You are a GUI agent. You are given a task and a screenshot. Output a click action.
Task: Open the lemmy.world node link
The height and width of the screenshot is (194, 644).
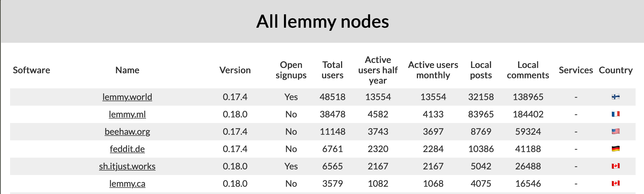click(127, 97)
